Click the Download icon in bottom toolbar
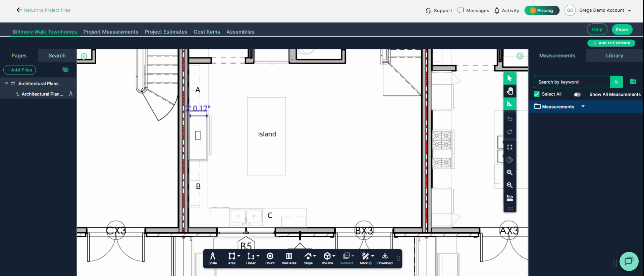This screenshot has width=644, height=276. (385, 259)
